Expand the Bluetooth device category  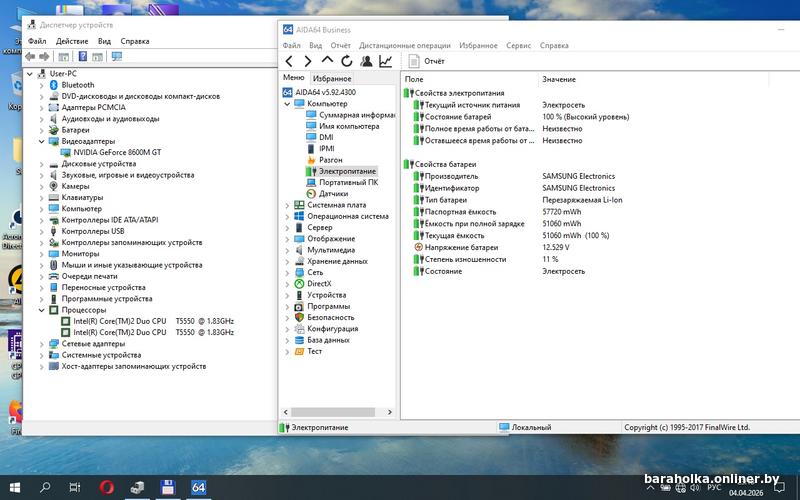pyautogui.click(x=42, y=85)
